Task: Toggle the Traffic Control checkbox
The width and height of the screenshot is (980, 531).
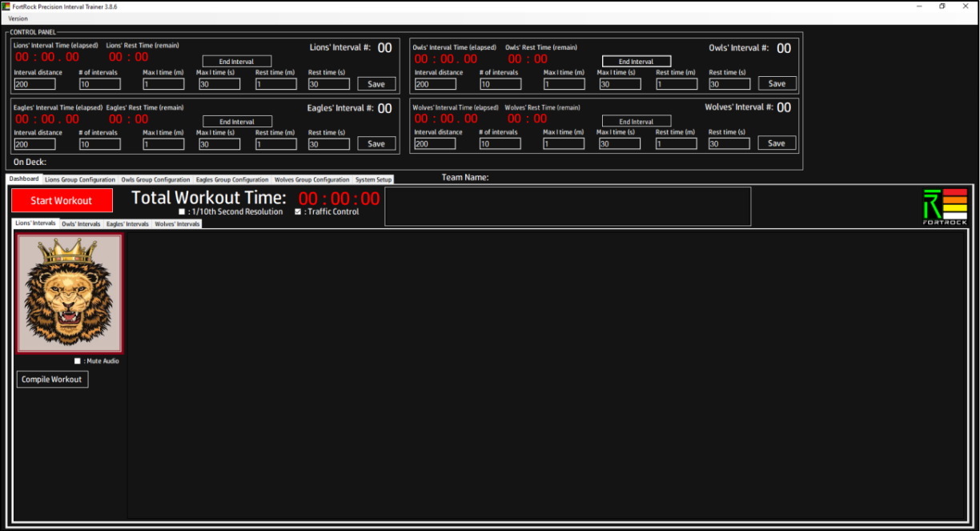Action: click(x=298, y=212)
